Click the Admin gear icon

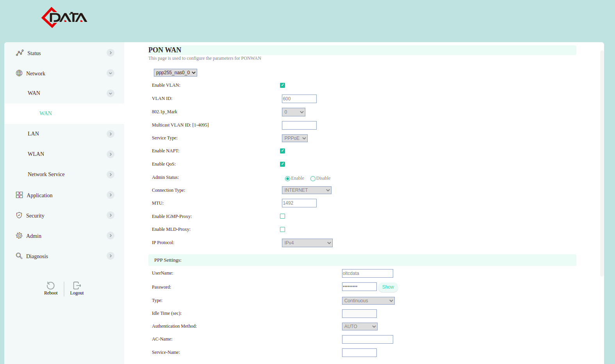[19, 236]
